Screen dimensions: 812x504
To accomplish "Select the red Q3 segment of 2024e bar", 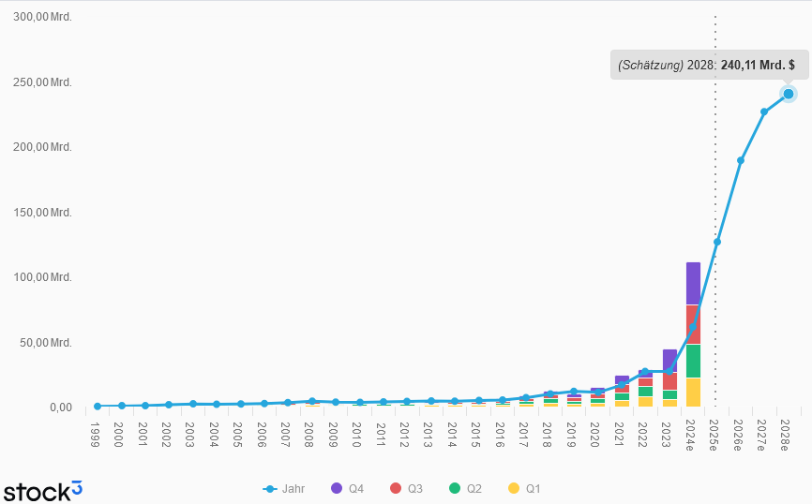I will 693,324.
